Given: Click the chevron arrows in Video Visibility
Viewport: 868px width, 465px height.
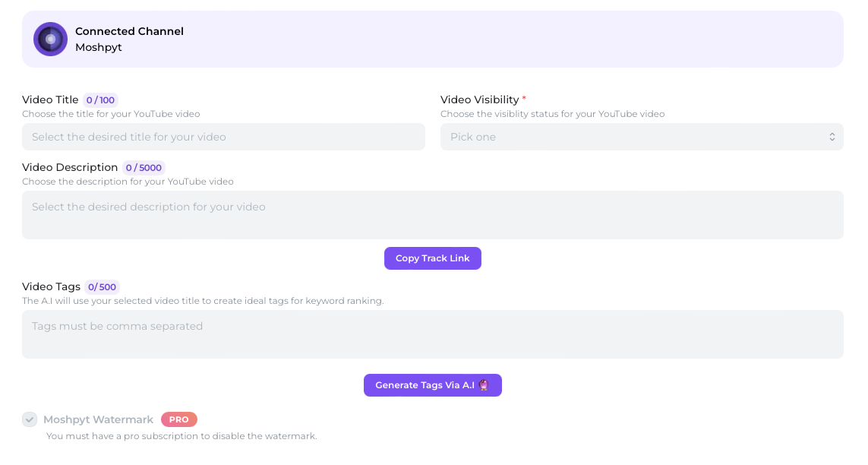Looking at the screenshot, I should [832, 137].
